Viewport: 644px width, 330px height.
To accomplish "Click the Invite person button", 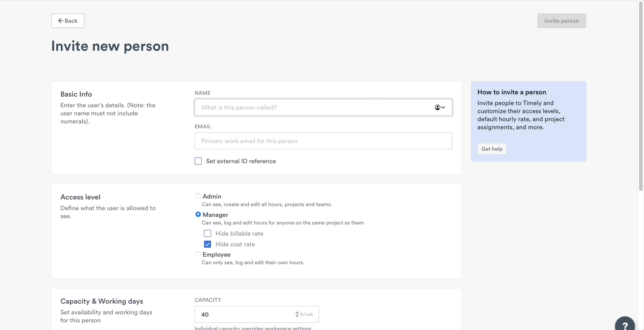I will (x=561, y=21).
